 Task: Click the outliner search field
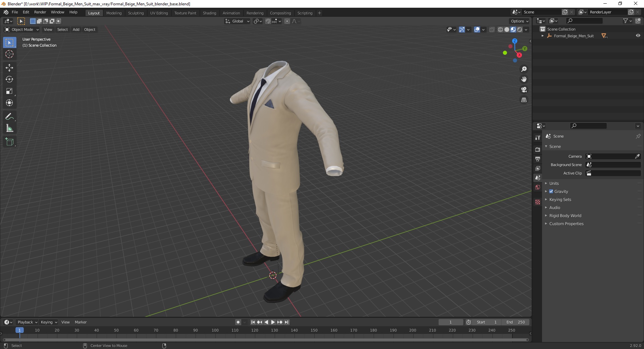pos(584,21)
